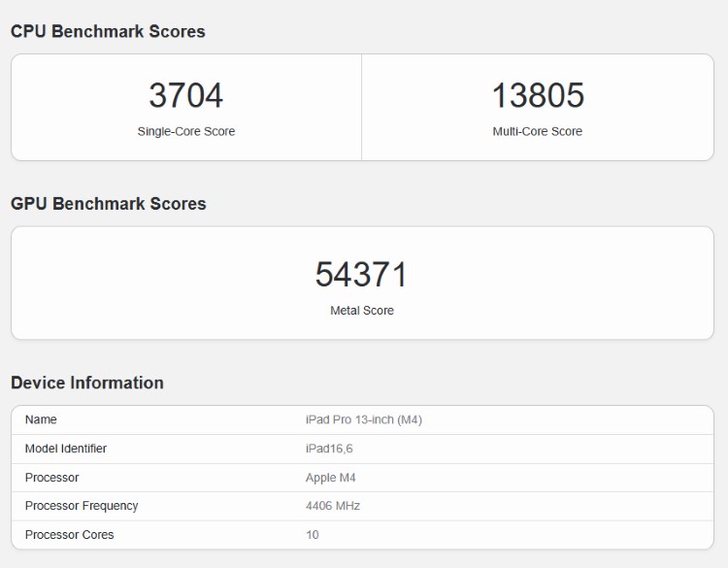The height and width of the screenshot is (568, 728).
Task: Select the iPad Pro 13-inch (M4) text
Action: (363, 419)
